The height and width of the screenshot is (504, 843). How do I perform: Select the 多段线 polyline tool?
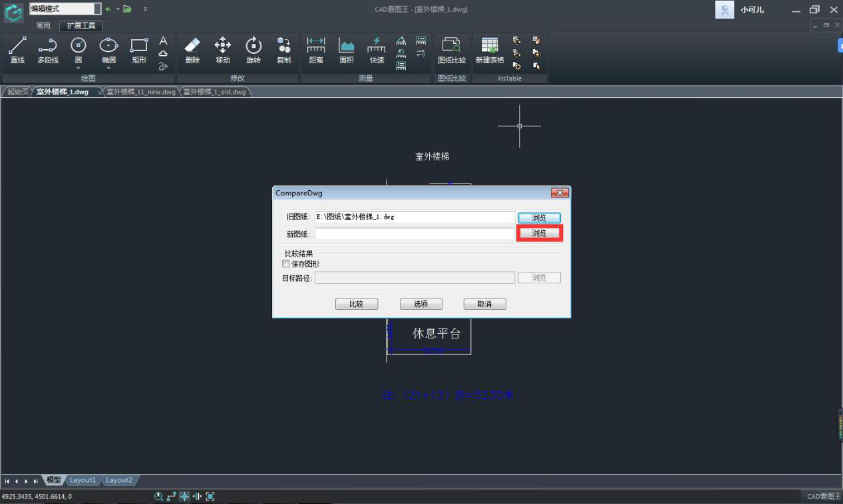click(x=47, y=51)
